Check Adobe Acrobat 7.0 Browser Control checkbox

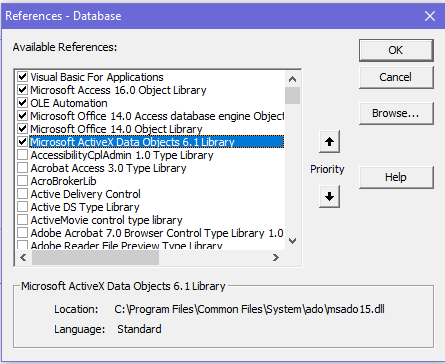pos(22,233)
